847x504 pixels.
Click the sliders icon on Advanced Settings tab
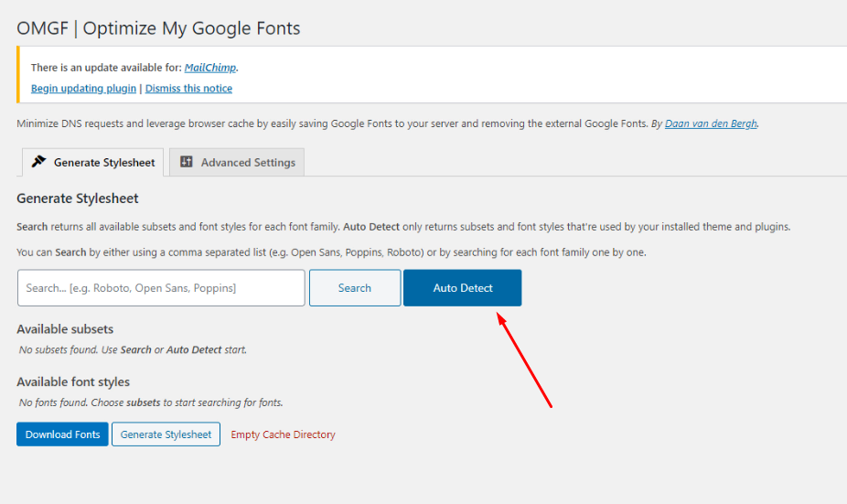[x=187, y=162]
